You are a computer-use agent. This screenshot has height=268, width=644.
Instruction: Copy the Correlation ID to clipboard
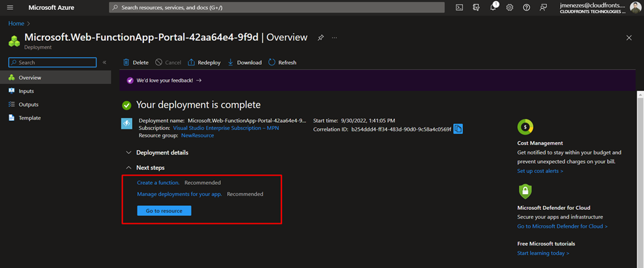[x=458, y=129]
